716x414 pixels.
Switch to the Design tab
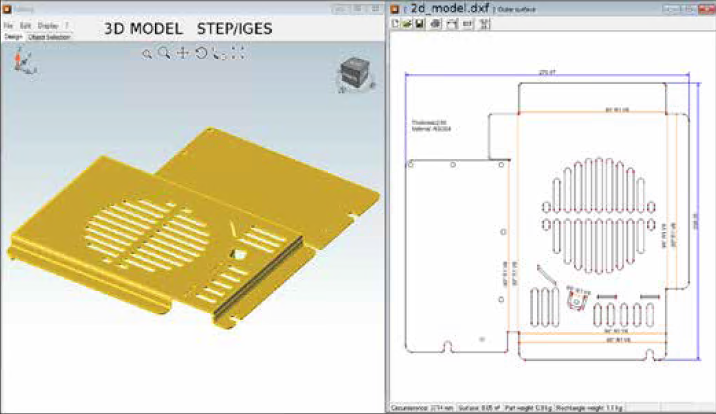pyautogui.click(x=13, y=36)
